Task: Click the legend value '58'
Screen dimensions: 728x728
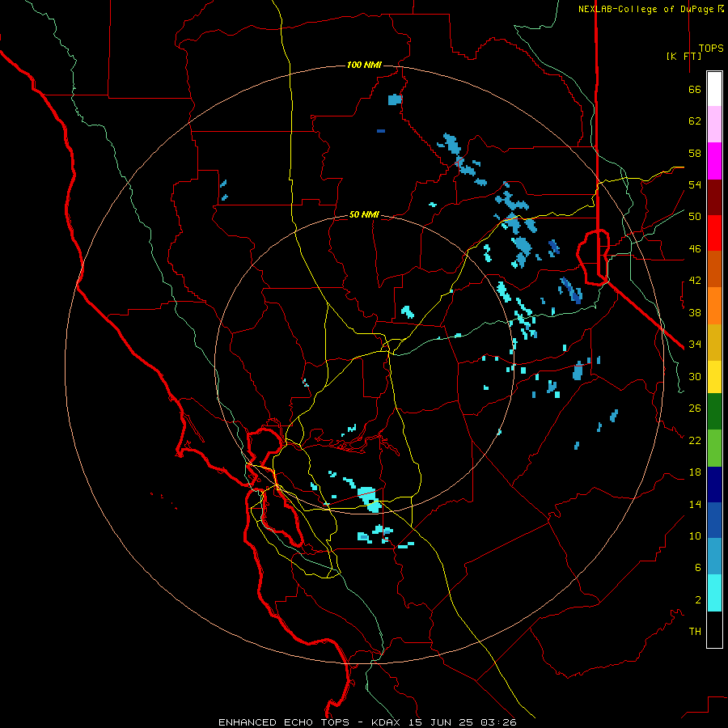Action: tap(695, 153)
